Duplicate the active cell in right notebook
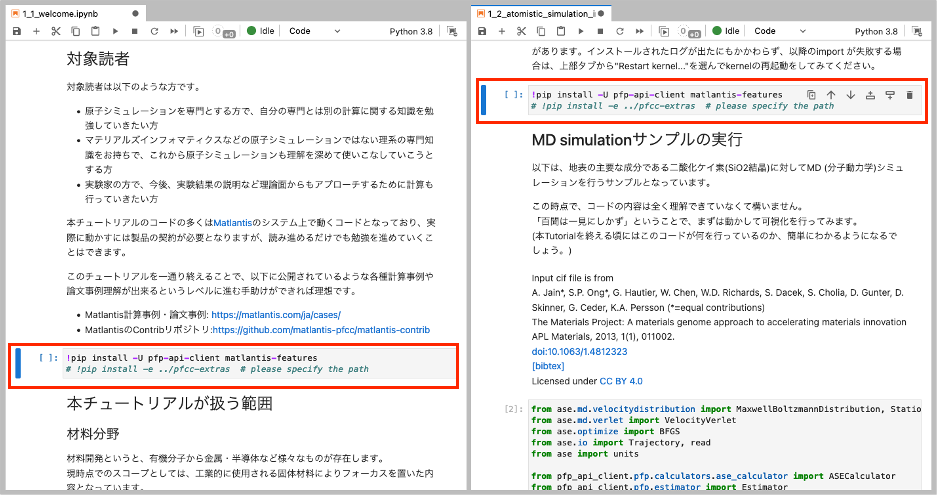 pyautogui.click(x=811, y=95)
